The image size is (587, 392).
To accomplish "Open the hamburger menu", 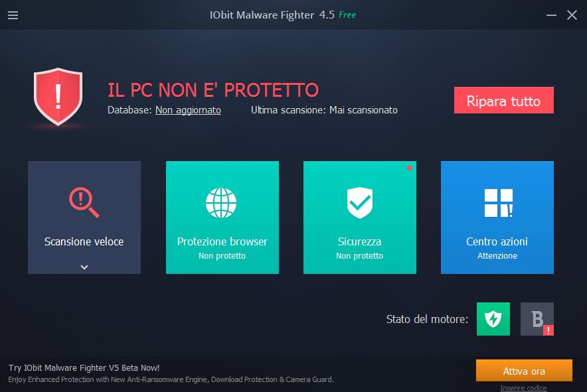I will point(13,15).
